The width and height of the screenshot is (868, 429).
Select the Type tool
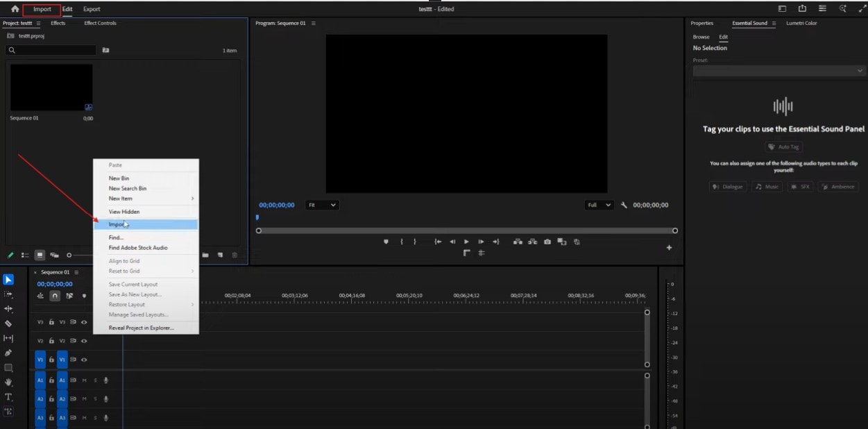9,397
